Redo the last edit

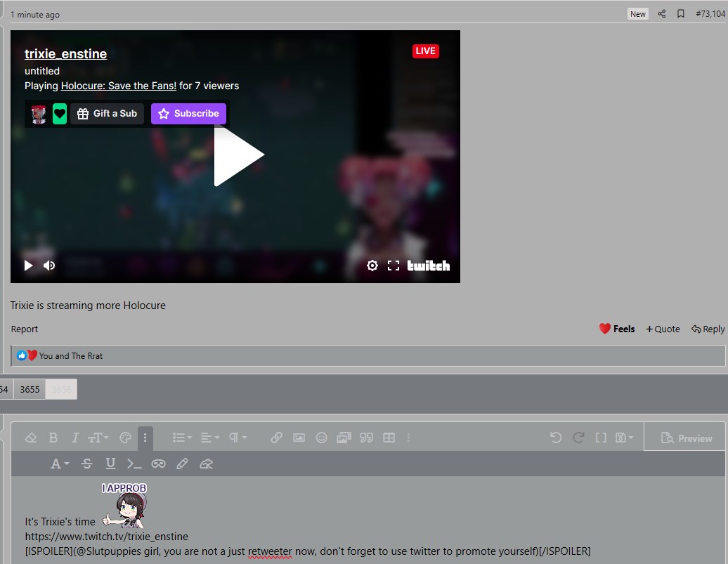(578, 438)
